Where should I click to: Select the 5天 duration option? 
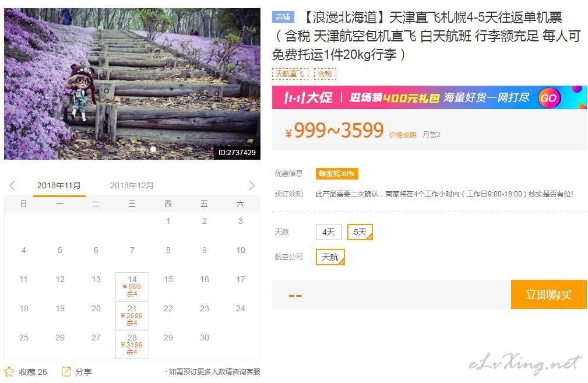(360, 232)
